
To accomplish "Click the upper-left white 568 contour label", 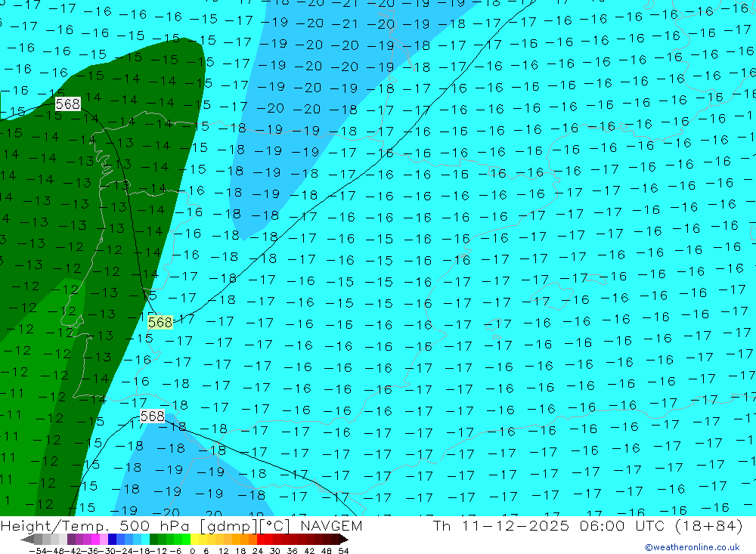I will click(67, 104).
